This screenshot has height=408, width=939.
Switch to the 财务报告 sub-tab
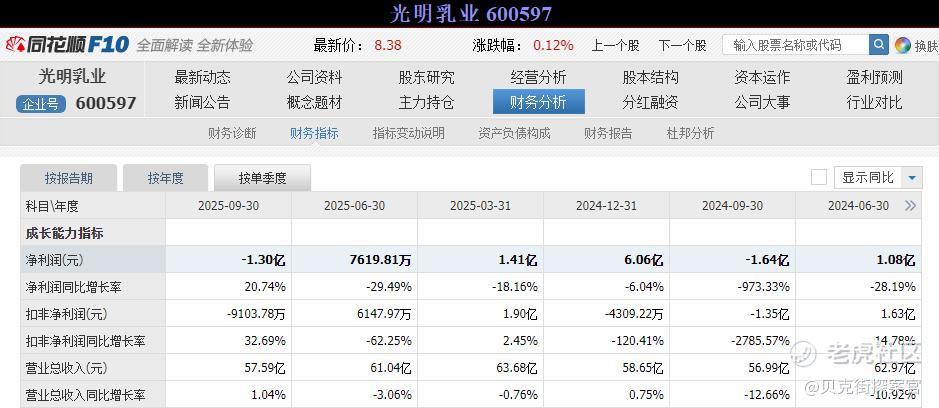tap(608, 133)
